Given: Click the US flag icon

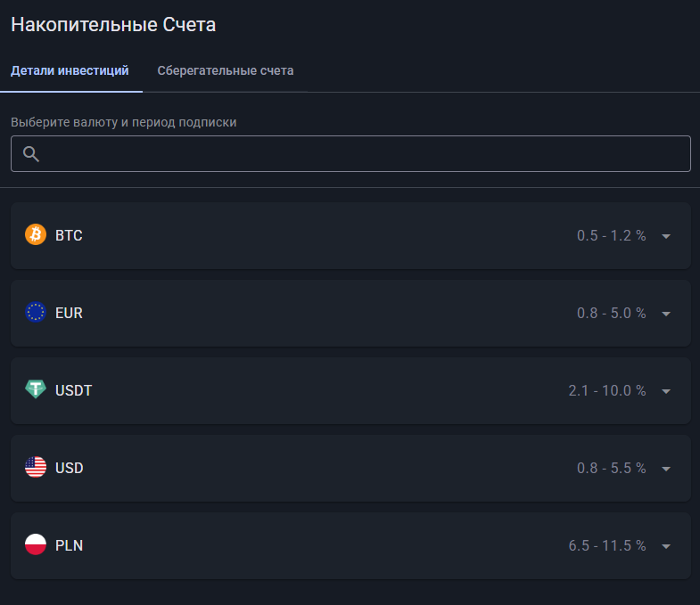Looking at the screenshot, I should tap(36, 468).
